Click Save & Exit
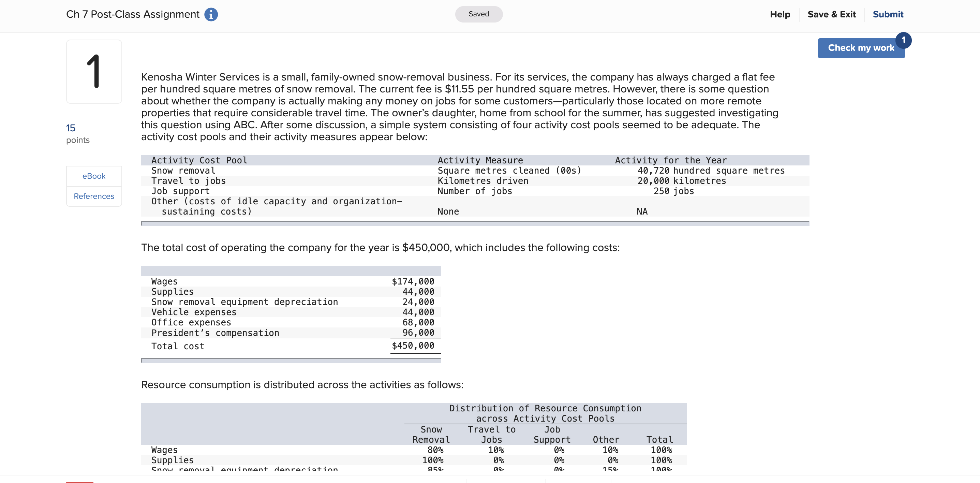Image resolution: width=980 pixels, height=483 pixels. (831, 14)
